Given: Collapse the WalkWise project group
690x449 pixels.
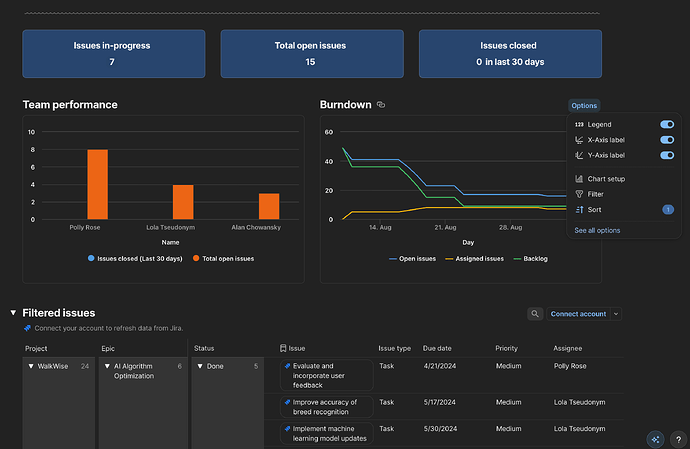Looking at the screenshot, I should (x=30, y=366).
